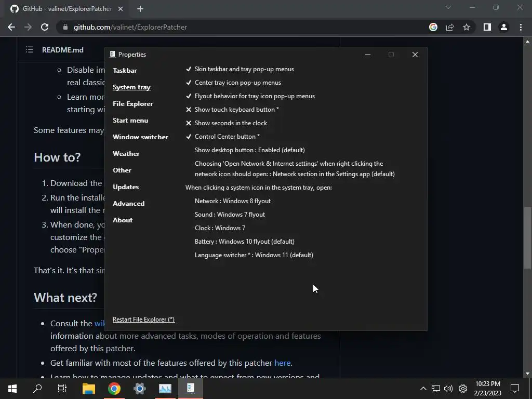This screenshot has height=399, width=532.
Task: Toggle Control Center button option
Action: click(x=222, y=137)
